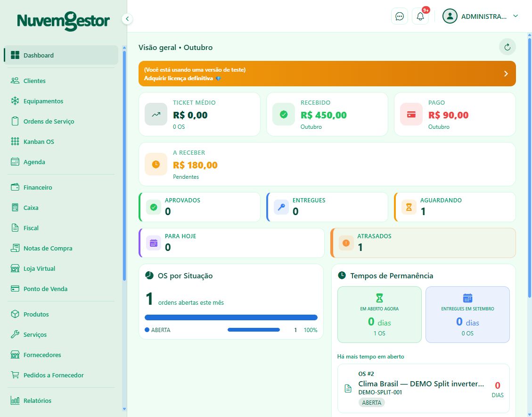Click the Aguardando hourglass icon
The height and width of the screenshot is (417, 532).
click(x=409, y=207)
